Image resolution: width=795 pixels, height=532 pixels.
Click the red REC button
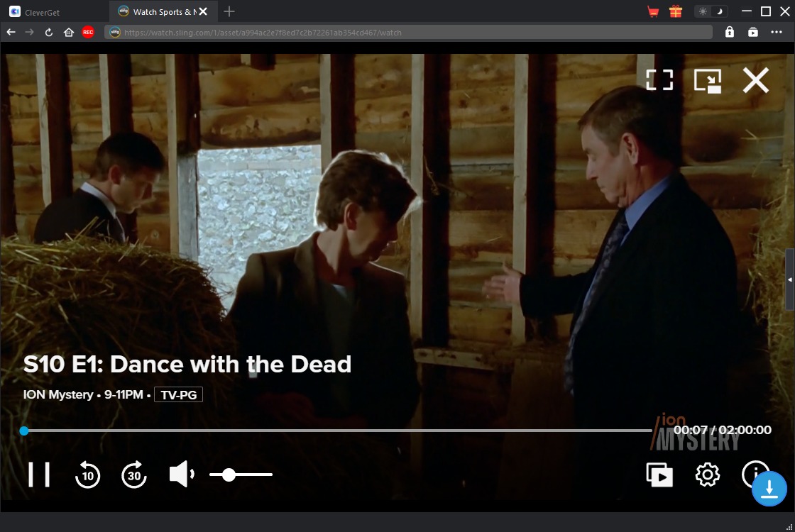click(88, 32)
